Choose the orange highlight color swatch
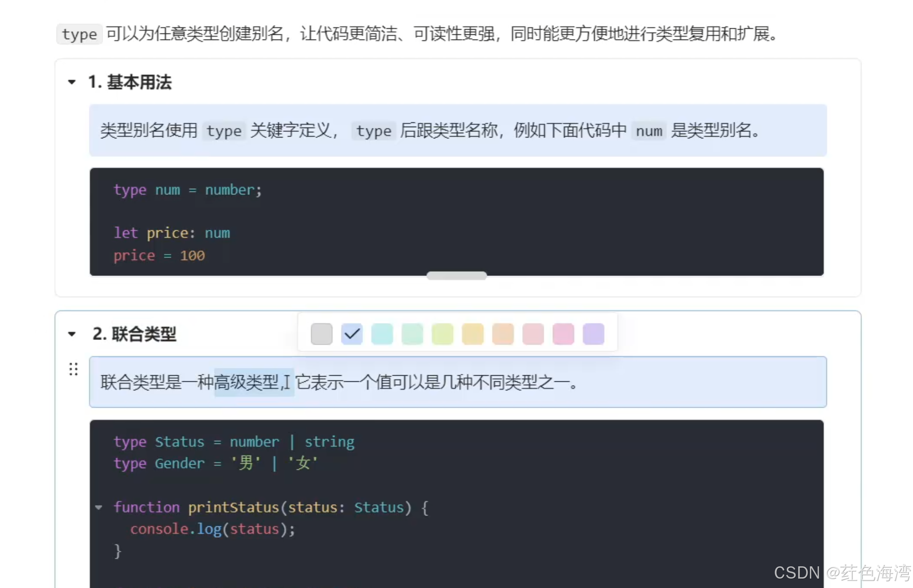 502,334
